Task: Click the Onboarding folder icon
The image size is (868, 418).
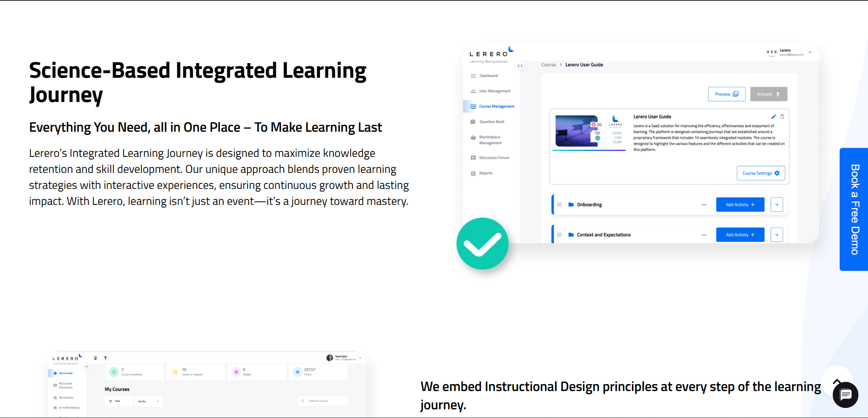Action: 571,204
